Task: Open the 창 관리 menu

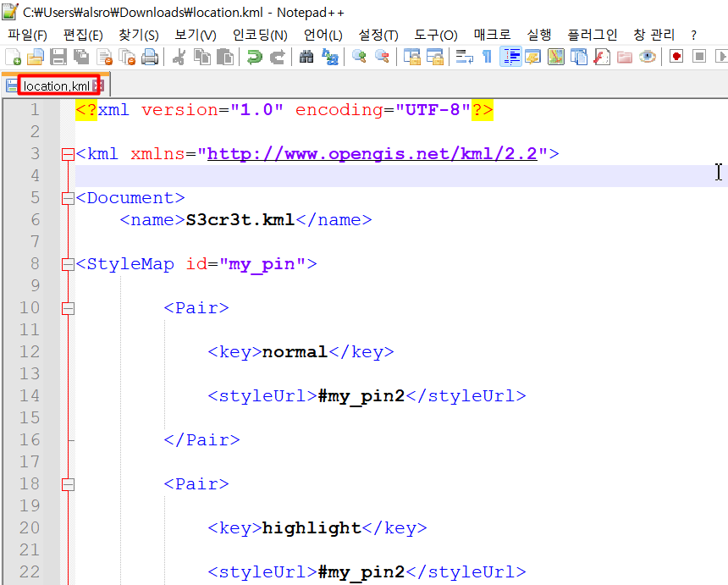Action: point(654,35)
